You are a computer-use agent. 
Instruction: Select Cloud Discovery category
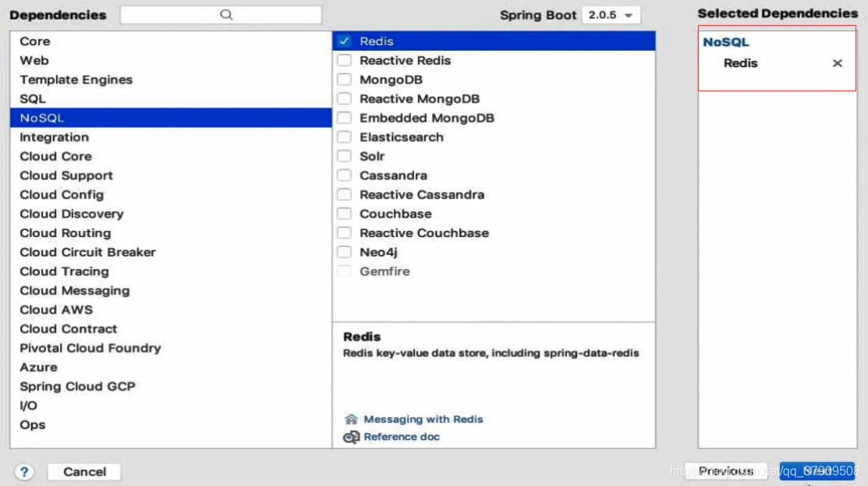click(x=171, y=214)
